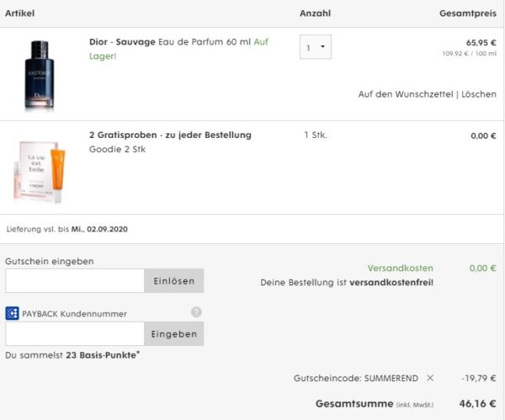Click the Gratisproben sample image

point(40,172)
